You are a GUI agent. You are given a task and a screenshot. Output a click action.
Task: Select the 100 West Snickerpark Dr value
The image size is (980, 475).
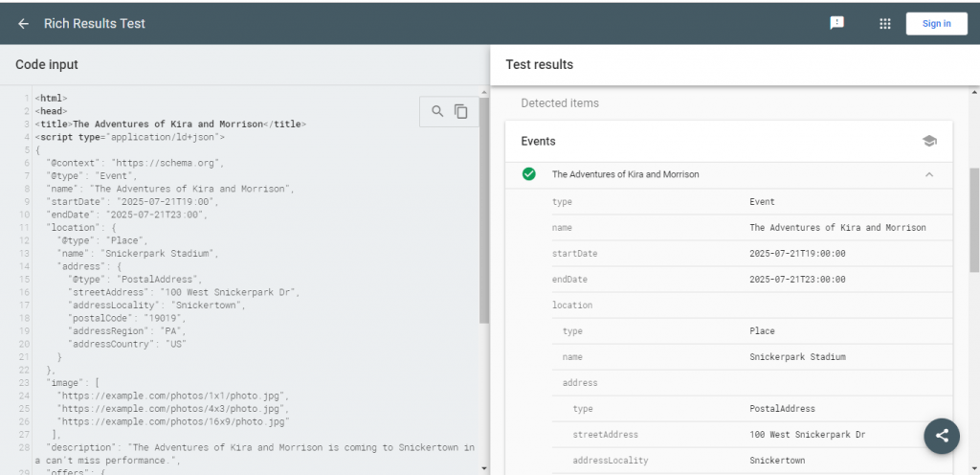808,435
